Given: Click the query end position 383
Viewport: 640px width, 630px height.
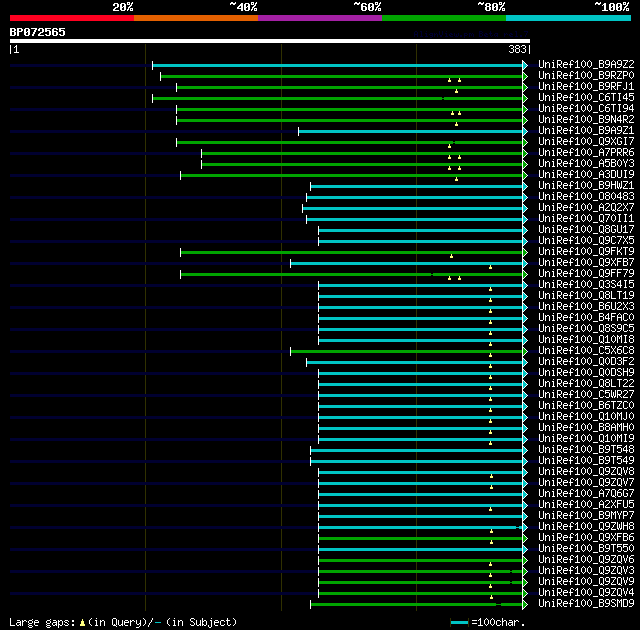Looking at the screenshot, I should (x=517, y=49).
